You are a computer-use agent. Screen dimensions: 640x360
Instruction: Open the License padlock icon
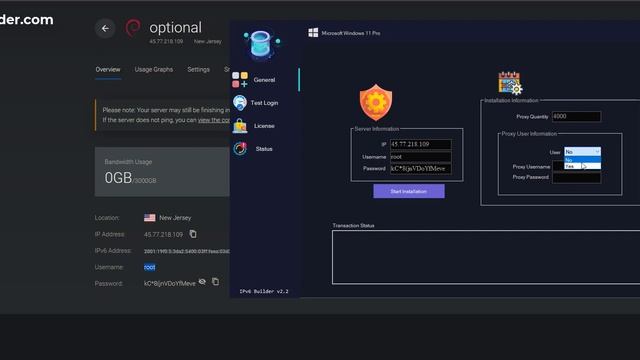(240, 126)
